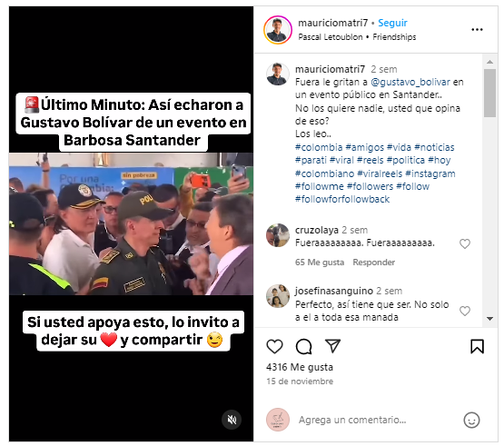Share post via paper plane icon
504x446 pixels.
pyautogui.click(x=332, y=346)
